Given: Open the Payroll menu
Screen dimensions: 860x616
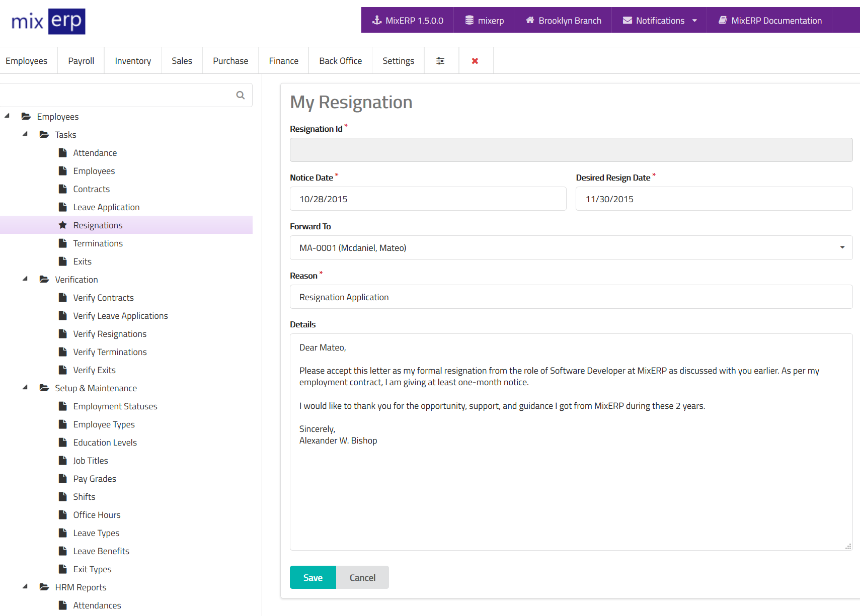Looking at the screenshot, I should coord(81,61).
